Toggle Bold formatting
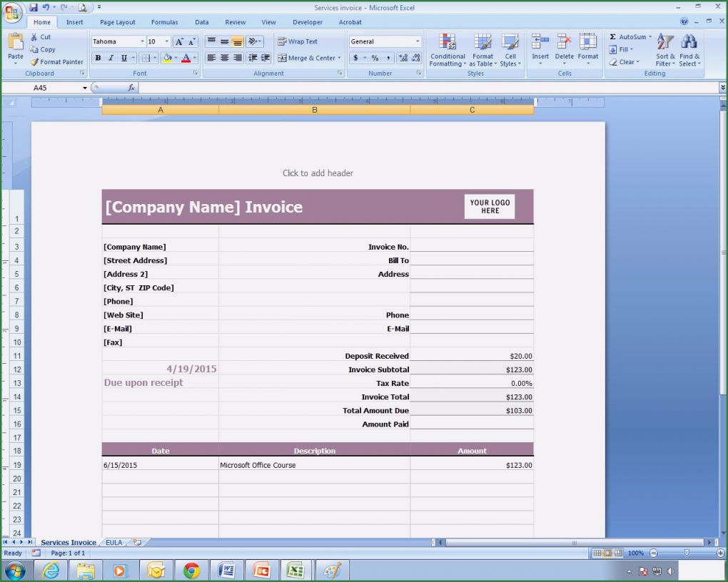728x582 pixels. (98, 58)
